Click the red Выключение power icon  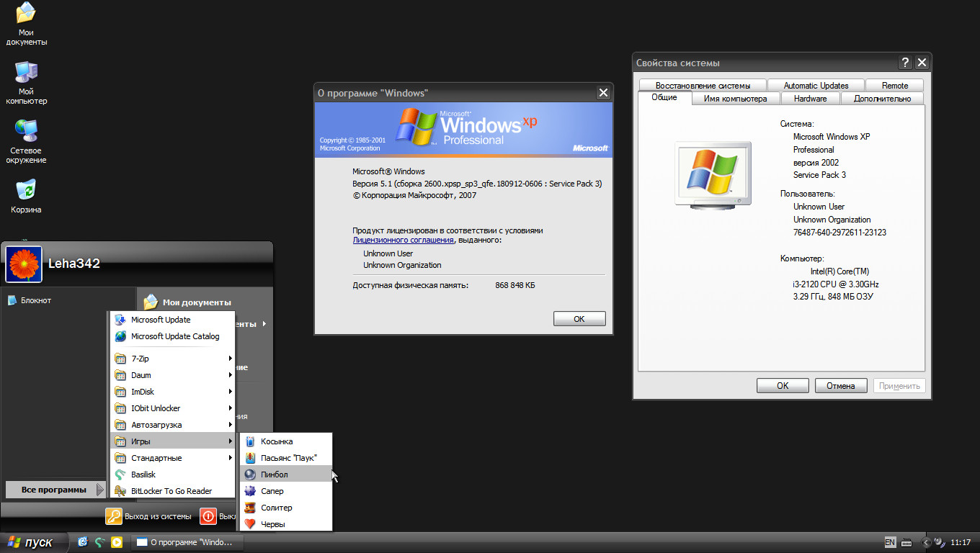coord(208,516)
